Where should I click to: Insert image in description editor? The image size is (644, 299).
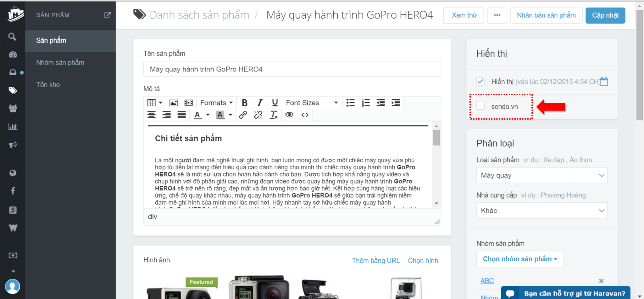click(x=174, y=103)
